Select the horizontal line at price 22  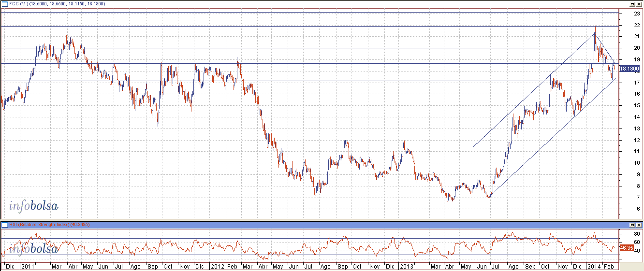point(290,26)
